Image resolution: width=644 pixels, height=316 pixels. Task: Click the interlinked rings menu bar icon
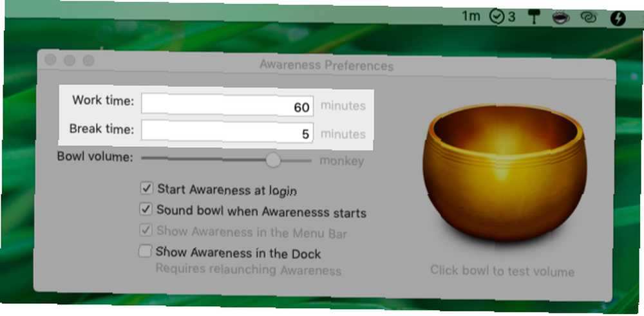click(x=588, y=18)
